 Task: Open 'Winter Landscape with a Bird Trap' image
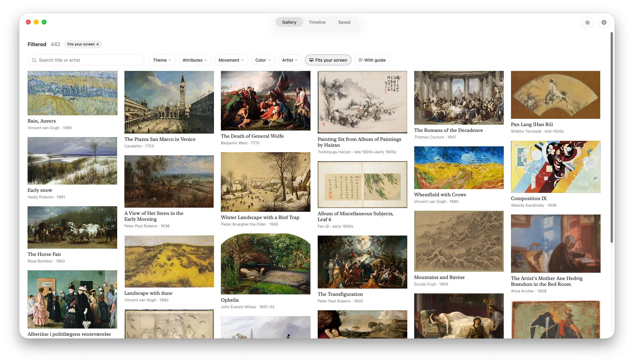pyautogui.click(x=266, y=182)
